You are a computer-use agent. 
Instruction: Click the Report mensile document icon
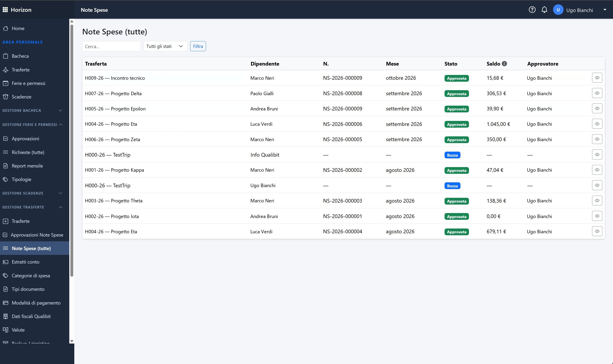pyautogui.click(x=6, y=166)
